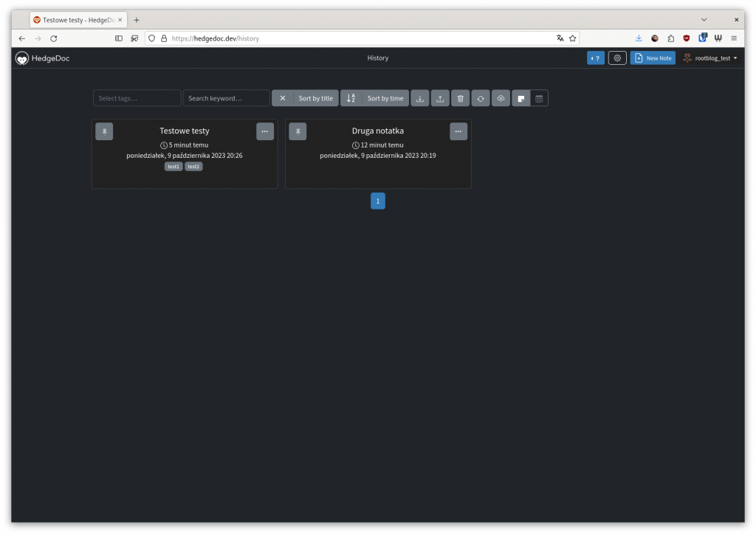
Task: Click the New Note button
Action: pyautogui.click(x=653, y=58)
